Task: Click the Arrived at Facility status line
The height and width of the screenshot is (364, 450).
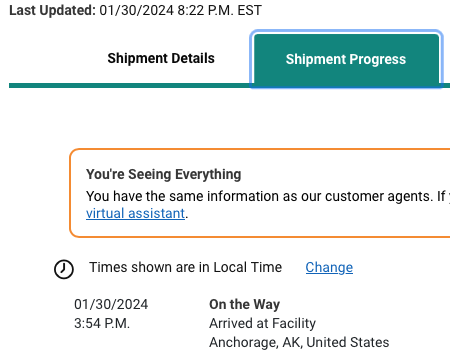Action: 262,323
